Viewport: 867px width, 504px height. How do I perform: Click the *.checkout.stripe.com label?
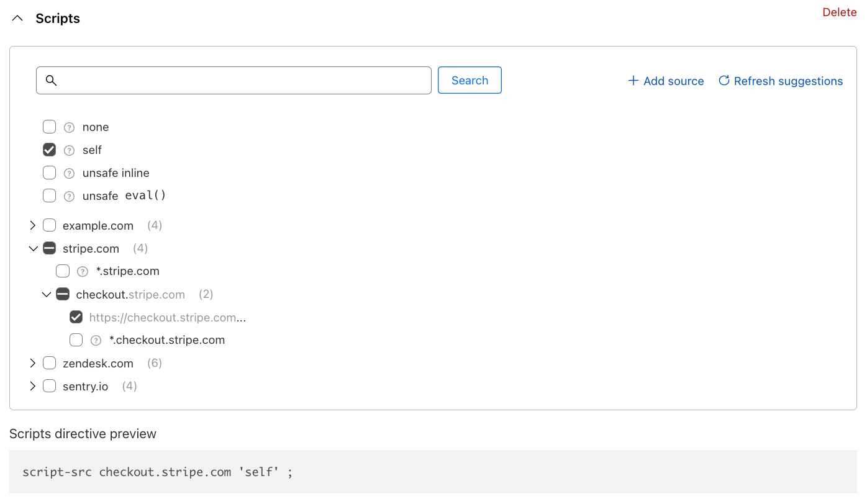[167, 340]
